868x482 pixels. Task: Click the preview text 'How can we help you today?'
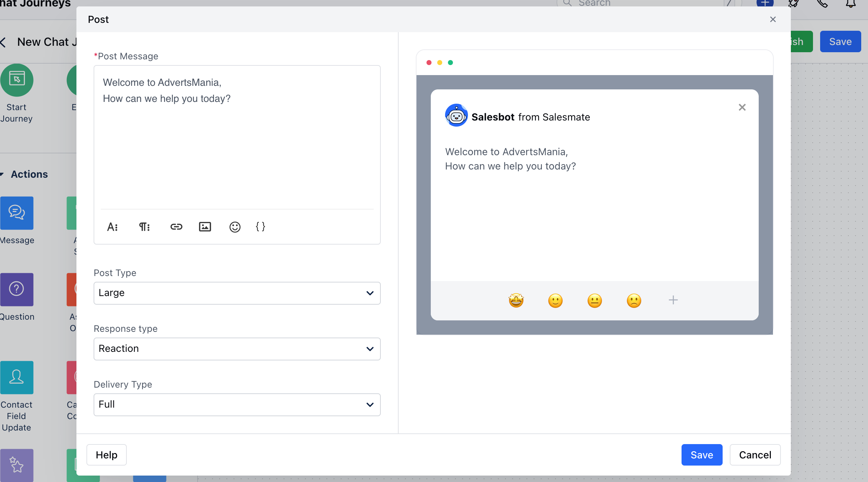tap(510, 166)
